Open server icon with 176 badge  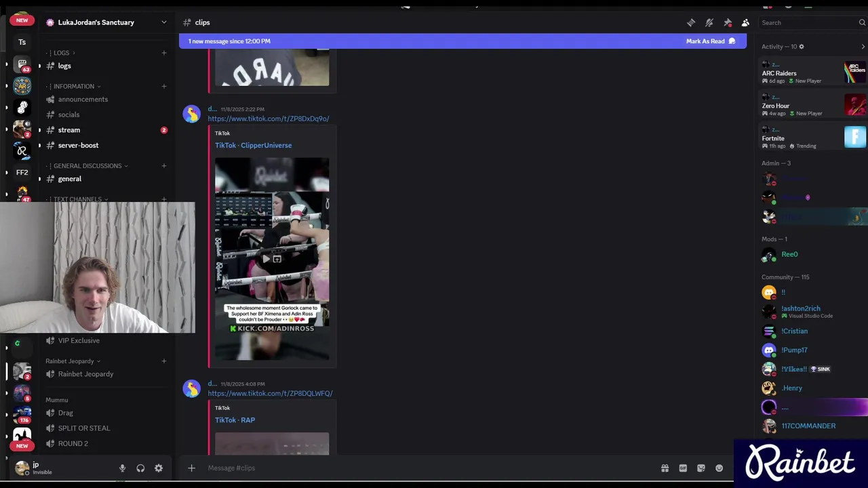(22, 414)
